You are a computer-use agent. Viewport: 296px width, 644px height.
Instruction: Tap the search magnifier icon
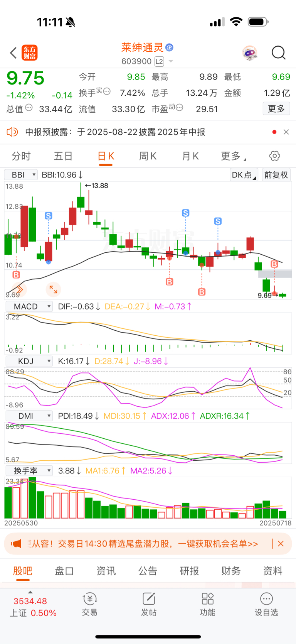coord(278,53)
